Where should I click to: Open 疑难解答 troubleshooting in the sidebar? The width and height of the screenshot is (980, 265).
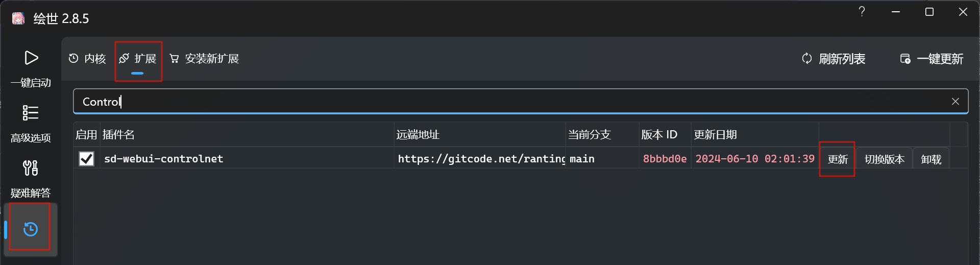[31, 178]
